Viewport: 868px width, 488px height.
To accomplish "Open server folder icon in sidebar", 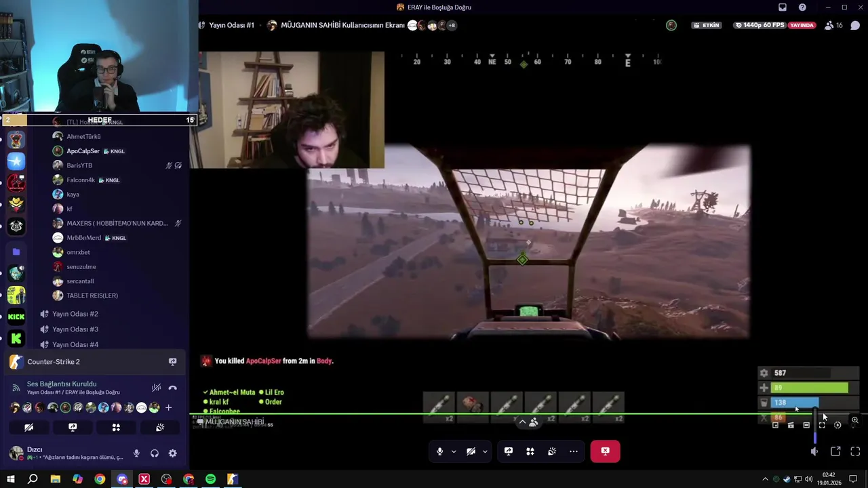I will pyautogui.click(x=16, y=252).
